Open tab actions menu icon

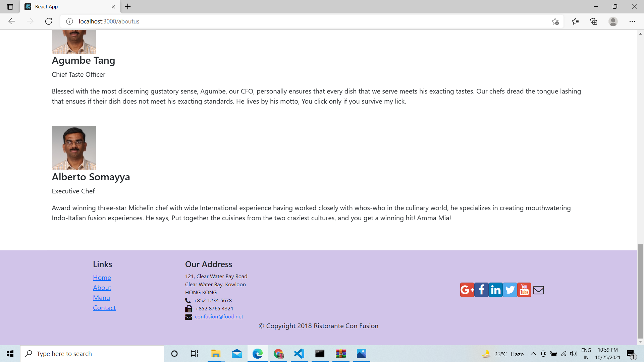pyautogui.click(x=10, y=7)
